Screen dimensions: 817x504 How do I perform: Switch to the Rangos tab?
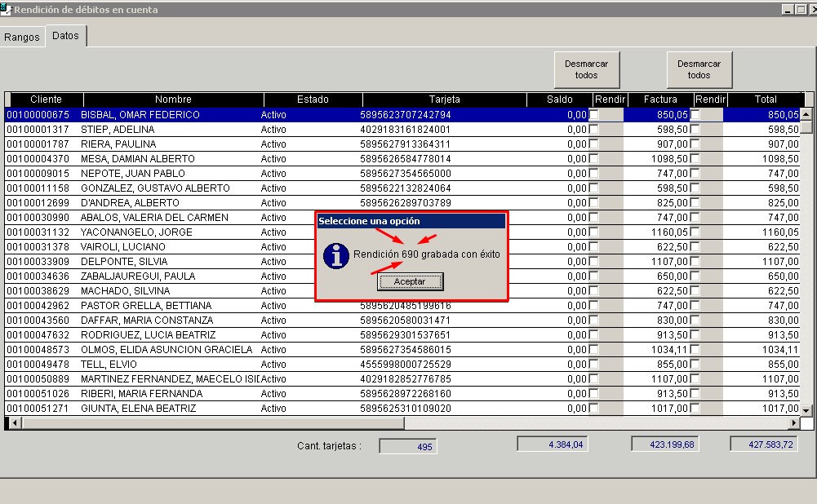(22, 38)
